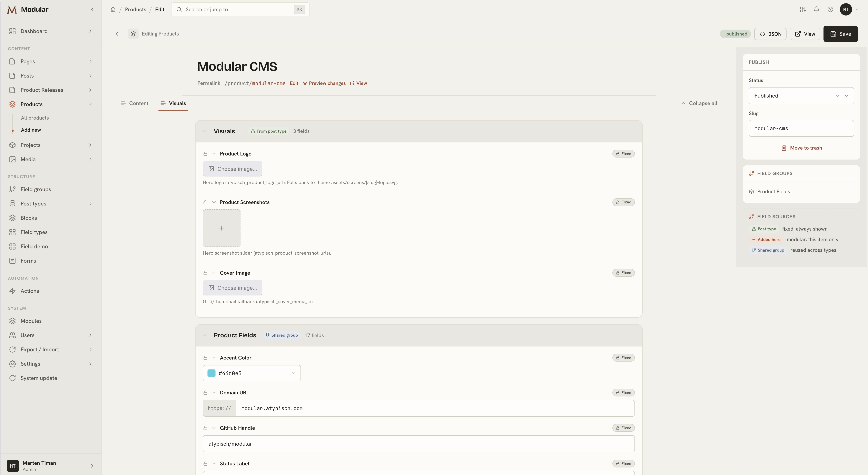Open Add new under Products

pyautogui.click(x=31, y=130)
